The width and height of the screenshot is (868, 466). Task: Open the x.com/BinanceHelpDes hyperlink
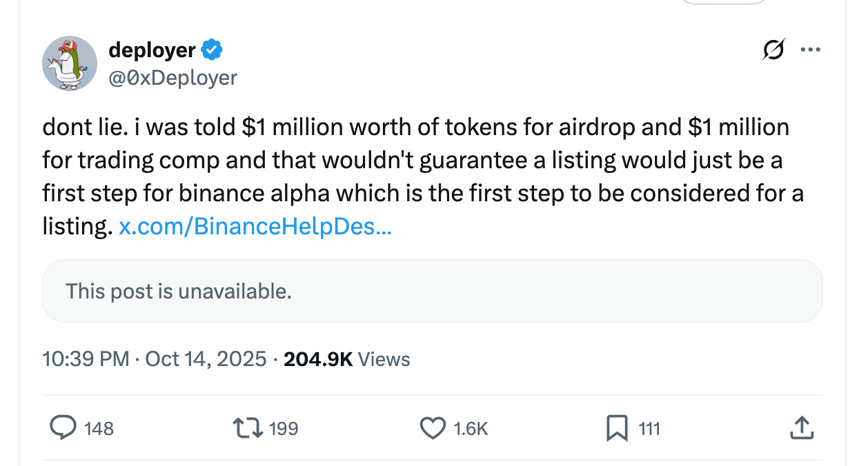click(x=256, y=226)
